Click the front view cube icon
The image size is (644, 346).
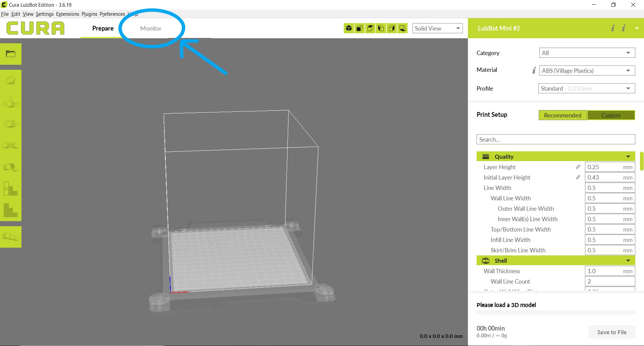coord(360,28)
